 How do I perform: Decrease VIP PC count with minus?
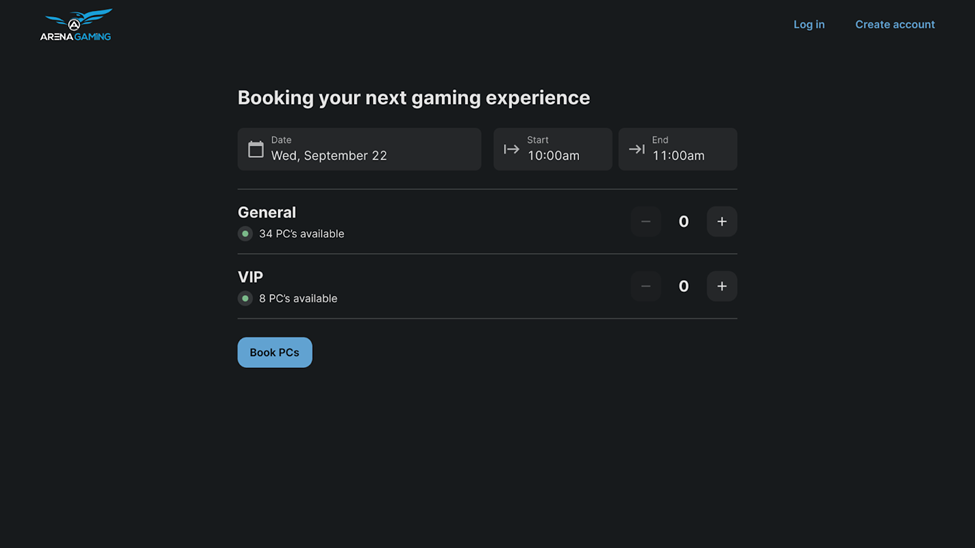coord(645,286)
